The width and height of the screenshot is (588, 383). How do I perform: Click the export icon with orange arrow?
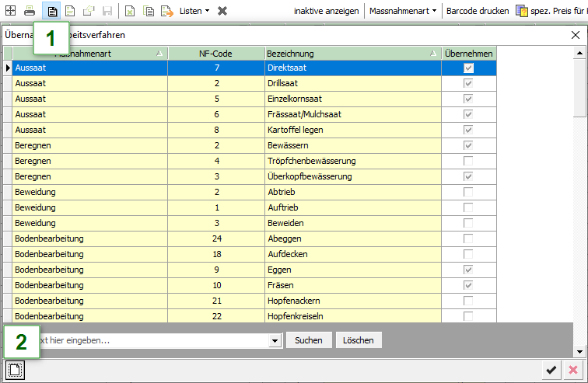click(x=167, y=11)
